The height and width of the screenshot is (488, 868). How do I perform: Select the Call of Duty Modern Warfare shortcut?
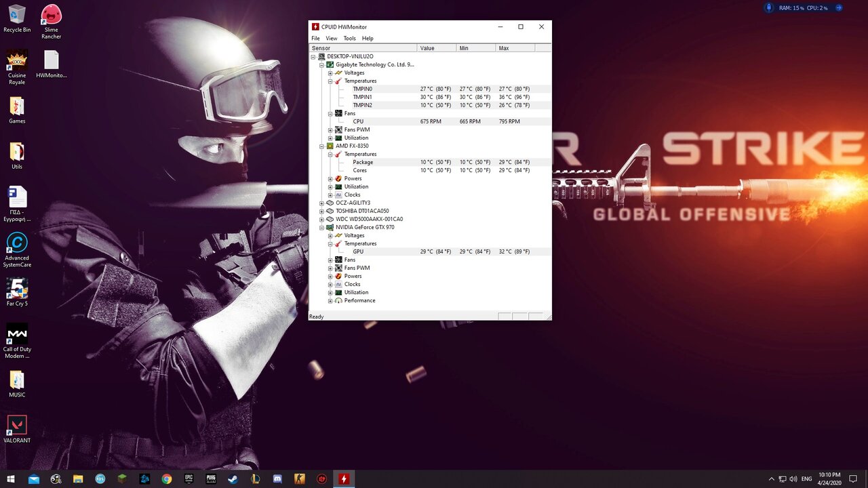(17, 342)
